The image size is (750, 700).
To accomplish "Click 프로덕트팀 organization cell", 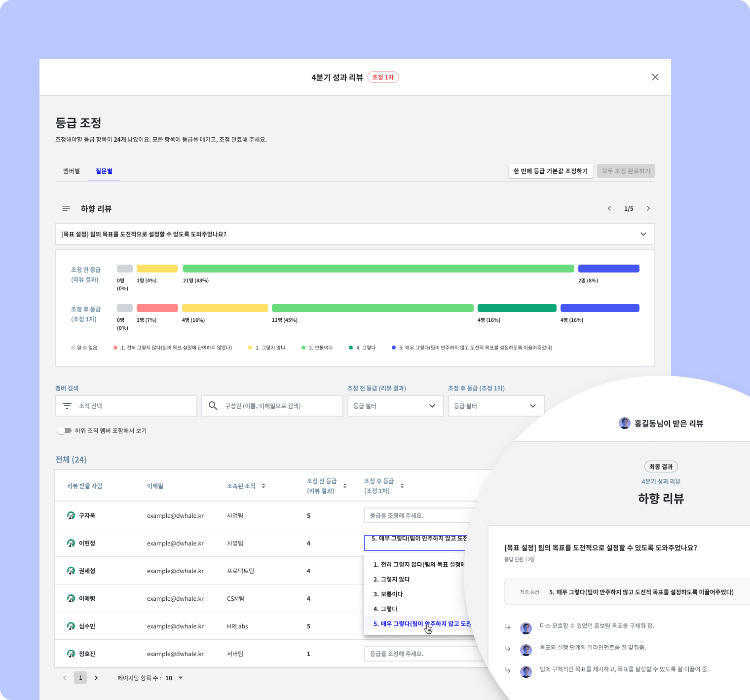I will point(240,571).
